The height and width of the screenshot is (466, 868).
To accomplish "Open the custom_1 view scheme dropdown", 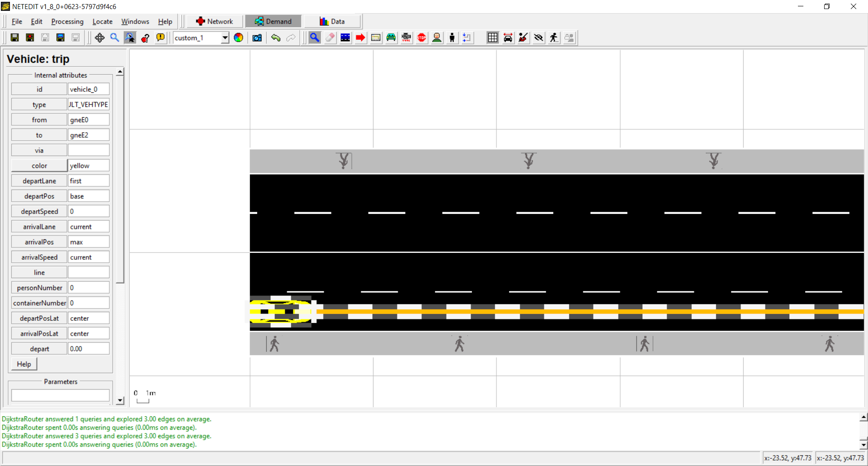I will pyautogui.click(x=225, y=38).
